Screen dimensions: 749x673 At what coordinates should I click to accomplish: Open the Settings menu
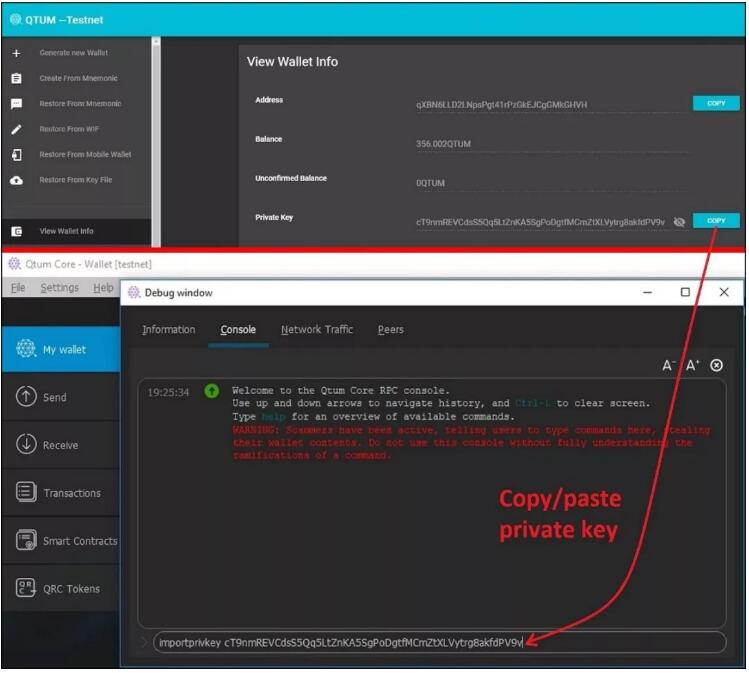point(59,288)
